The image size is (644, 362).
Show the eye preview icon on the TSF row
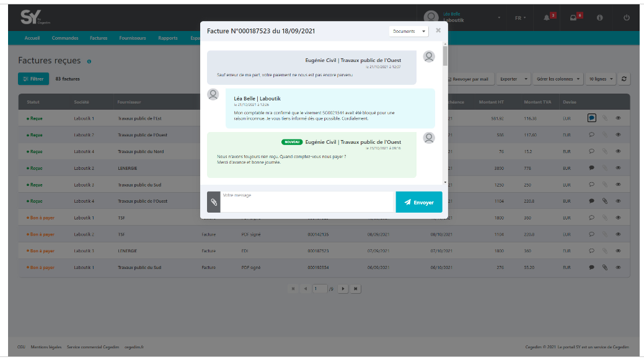tap(617, 218)
